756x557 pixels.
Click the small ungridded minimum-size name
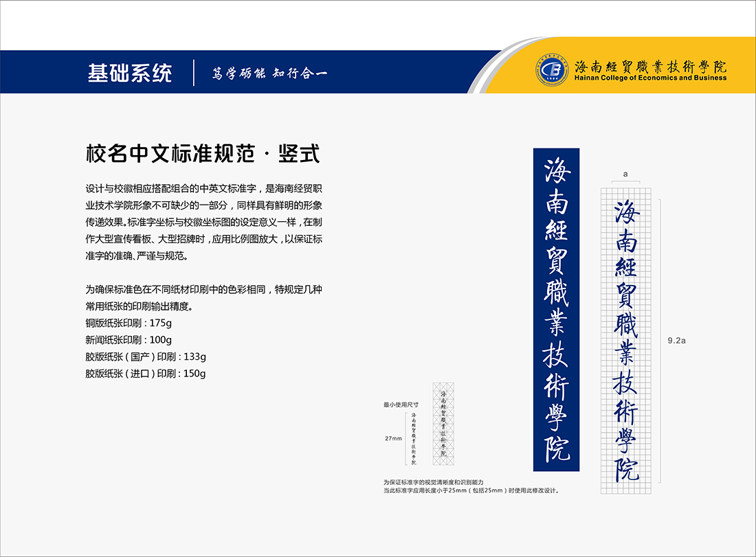tap(413, 438)
